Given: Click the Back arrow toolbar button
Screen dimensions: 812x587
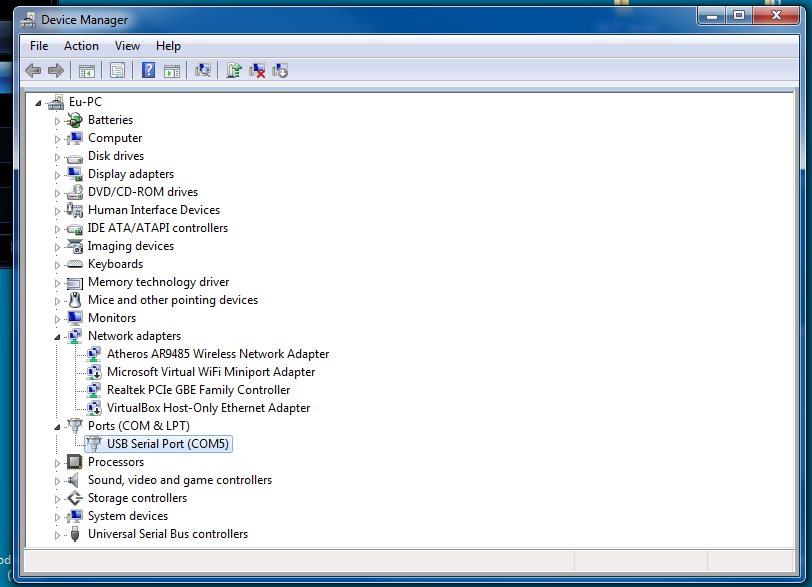Looking at the screenshot, I should coord(33,70).
